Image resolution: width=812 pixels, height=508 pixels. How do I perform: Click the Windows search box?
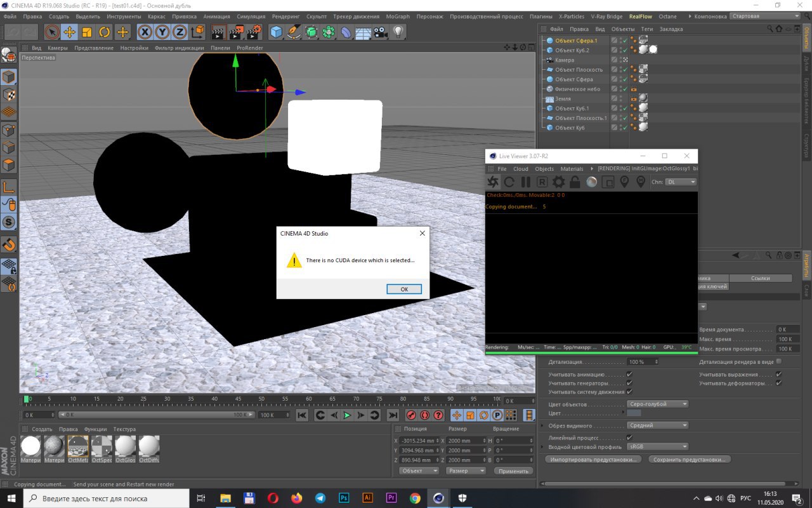click(x=106, y=498)
